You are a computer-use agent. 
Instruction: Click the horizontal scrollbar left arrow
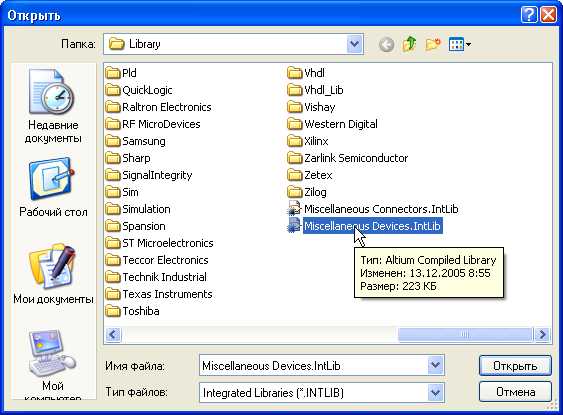pos(113,335)
